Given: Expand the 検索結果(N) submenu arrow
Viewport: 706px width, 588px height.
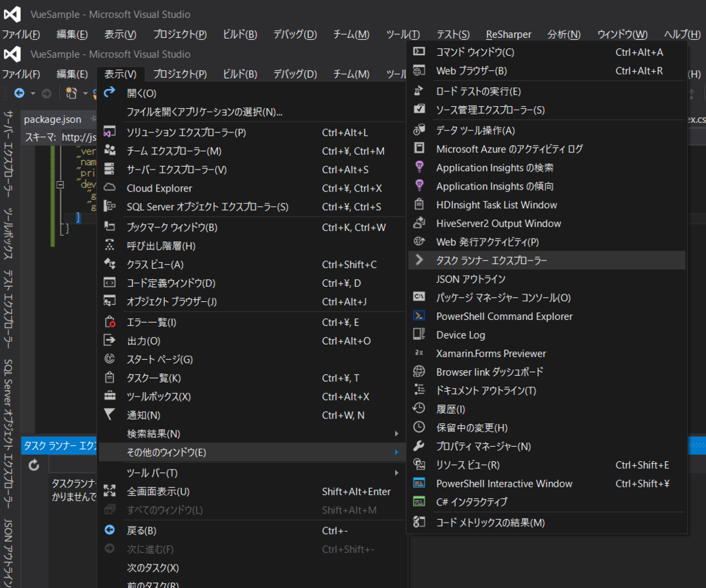Looking at the screenshot, I should pos(396,434).
